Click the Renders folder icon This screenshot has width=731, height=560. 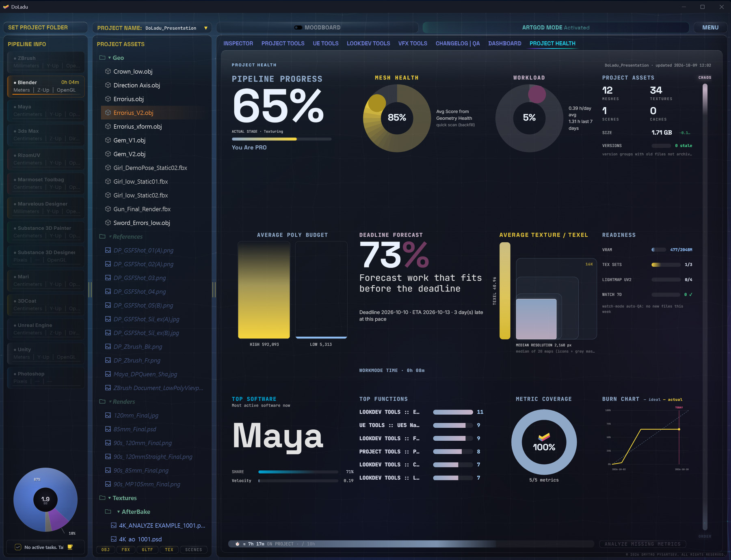102,402
